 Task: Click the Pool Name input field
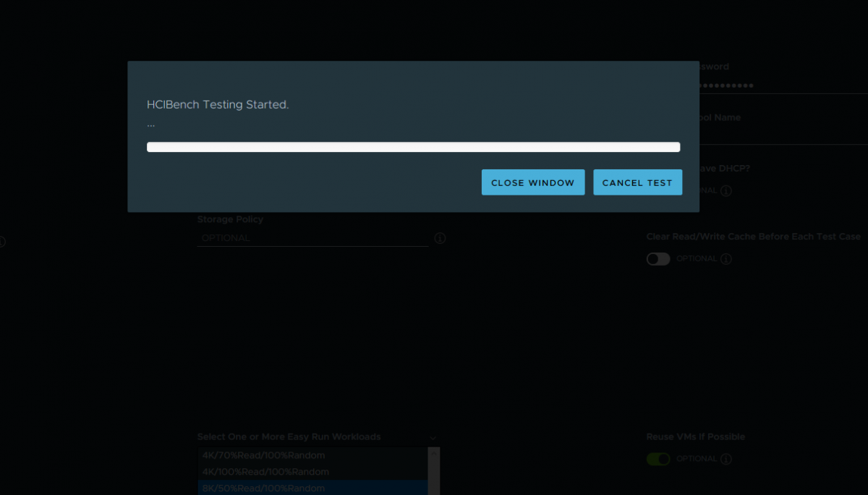click(x=781, y=135)
